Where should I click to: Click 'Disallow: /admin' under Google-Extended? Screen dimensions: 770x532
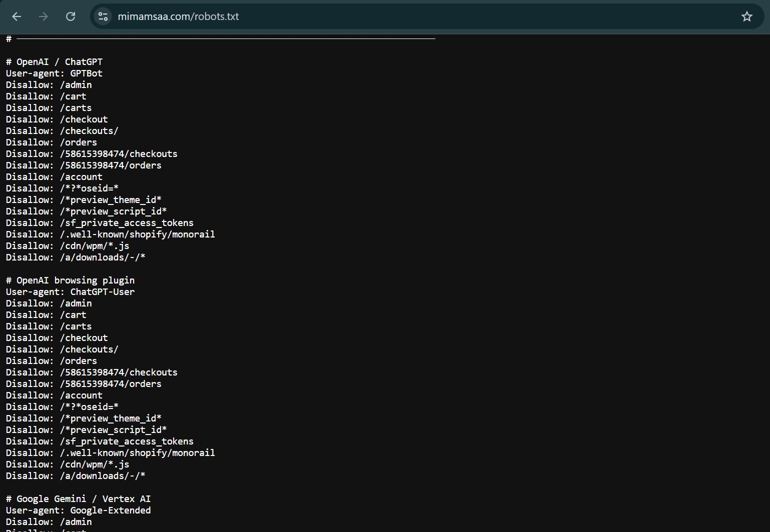[49, 522]
